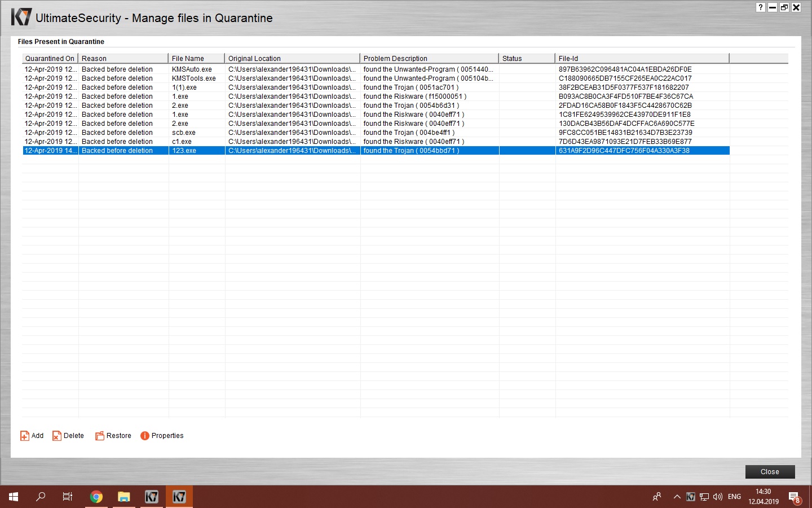Sort by the File Name column header
Viewport: 812px width, 508px height.
click(x=197, y=58)
